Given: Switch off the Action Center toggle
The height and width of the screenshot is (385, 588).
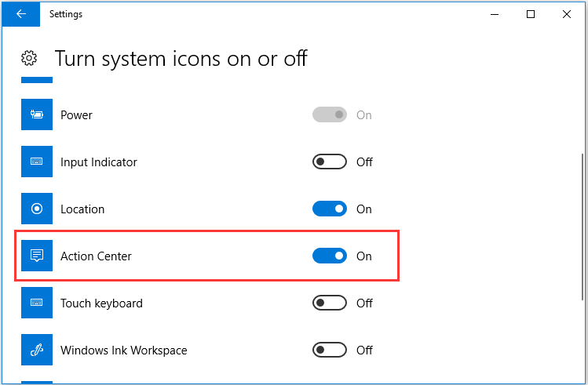Looking at the screenshot, I should tap(330, 256).
